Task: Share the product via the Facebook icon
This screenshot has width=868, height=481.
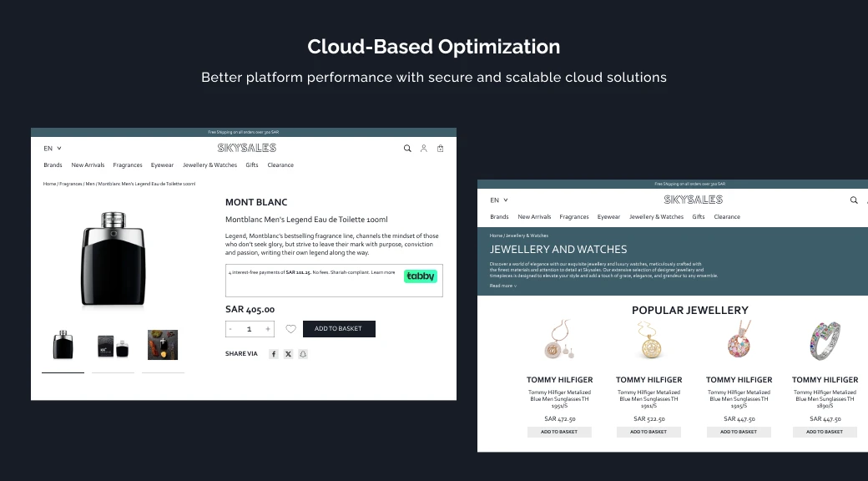Action: click(273, 354)
